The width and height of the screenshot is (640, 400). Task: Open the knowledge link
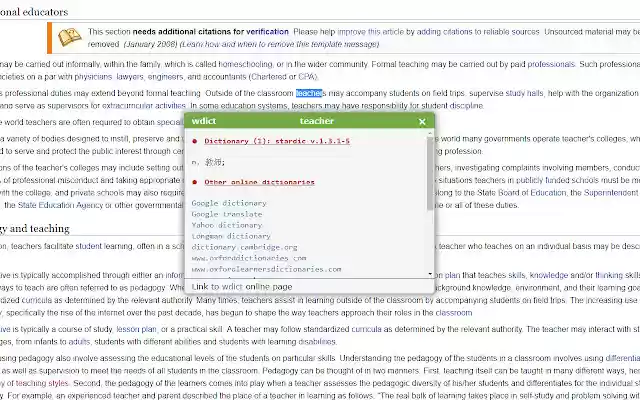point(549,276)
